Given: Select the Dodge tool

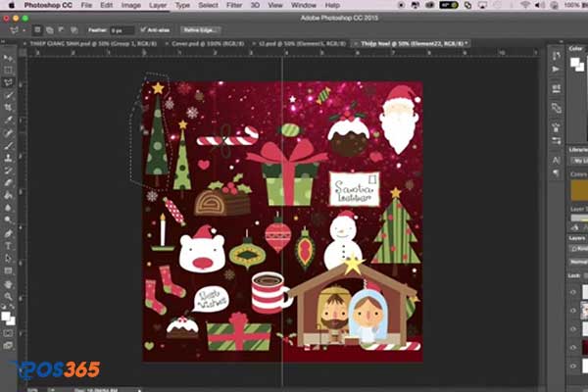Looking at the screenshot, I should click(8, 220).
